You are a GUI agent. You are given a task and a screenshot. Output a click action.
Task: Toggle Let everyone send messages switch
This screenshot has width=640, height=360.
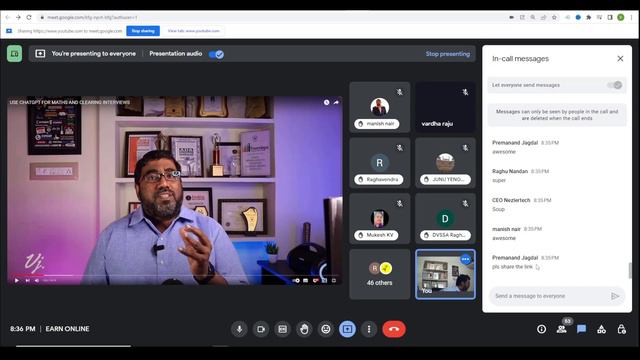(614, 85)
